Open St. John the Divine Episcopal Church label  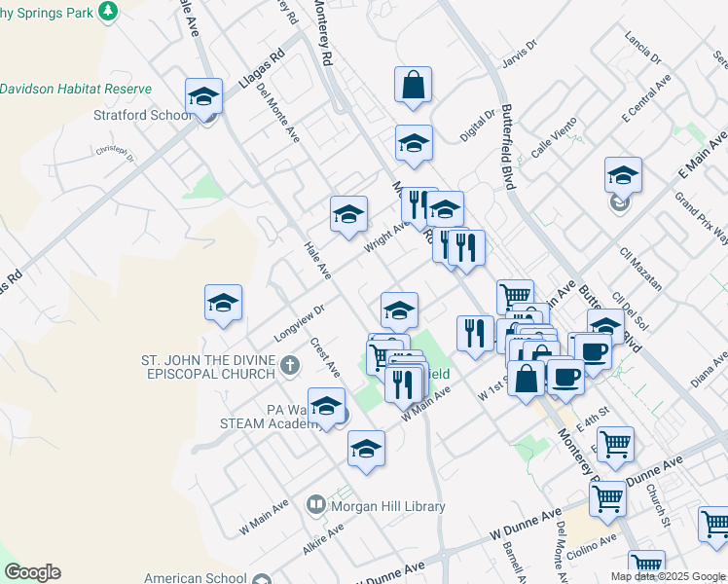click(x=208, y=367)
